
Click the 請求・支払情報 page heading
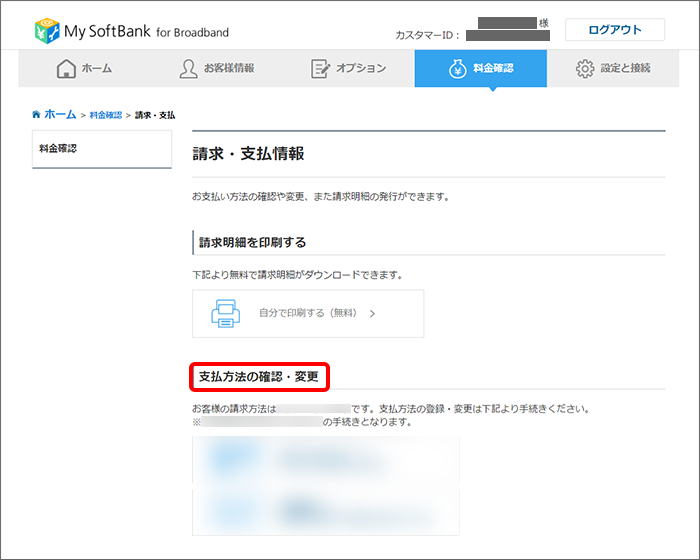[x=248, y=154]
